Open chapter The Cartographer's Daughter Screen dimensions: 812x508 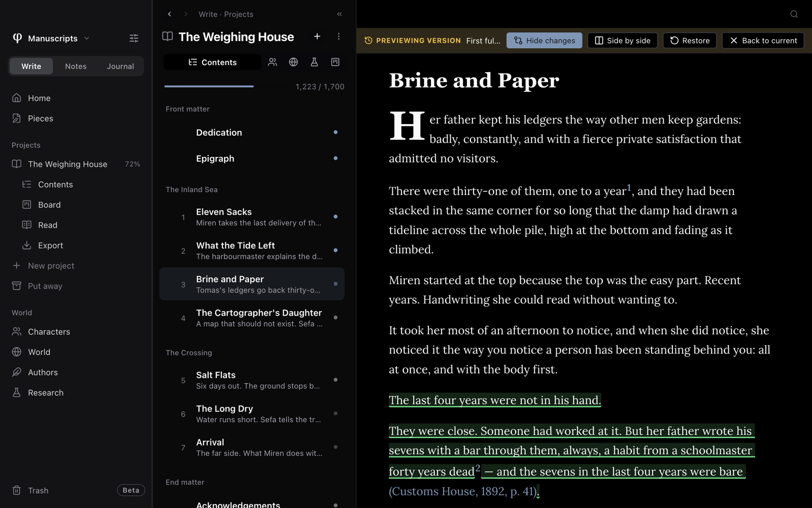click(x=252, y=318)
